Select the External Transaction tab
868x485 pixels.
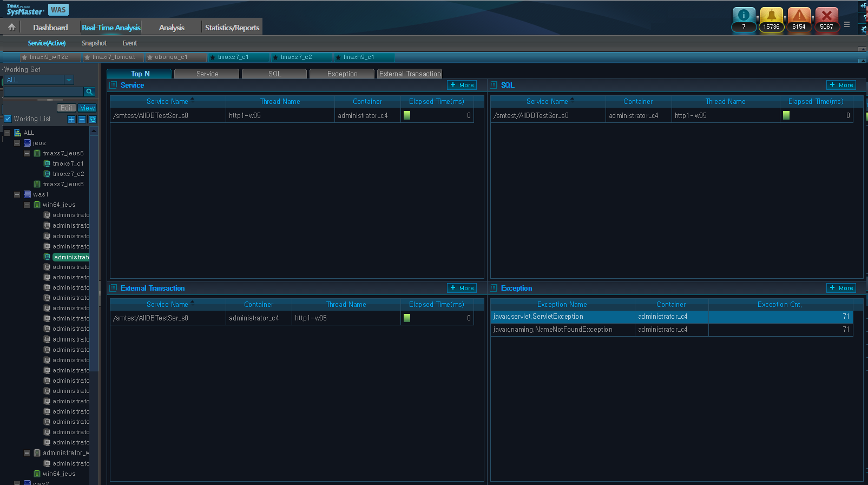410,74
